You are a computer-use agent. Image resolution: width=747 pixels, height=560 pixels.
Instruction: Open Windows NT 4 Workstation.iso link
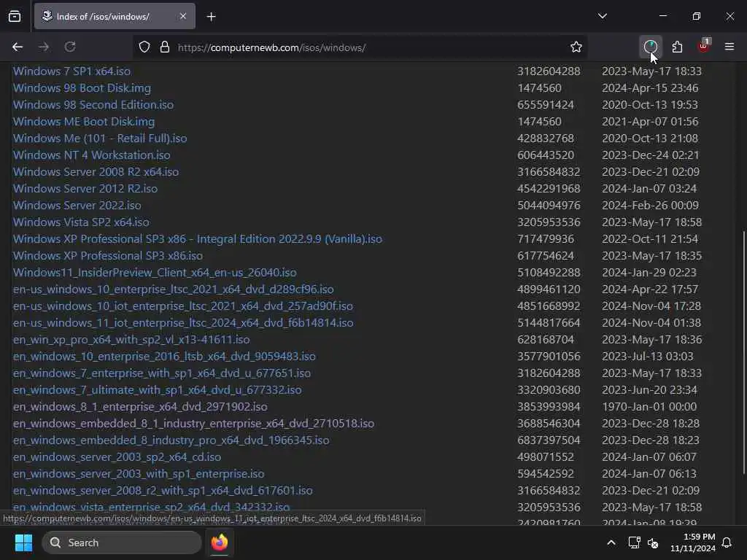click(91, 155)
